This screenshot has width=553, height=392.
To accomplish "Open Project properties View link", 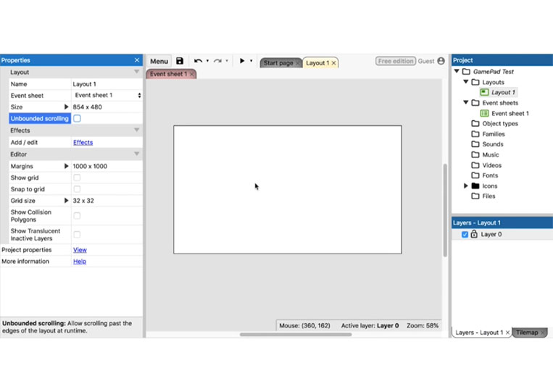I will click(80, 250).
